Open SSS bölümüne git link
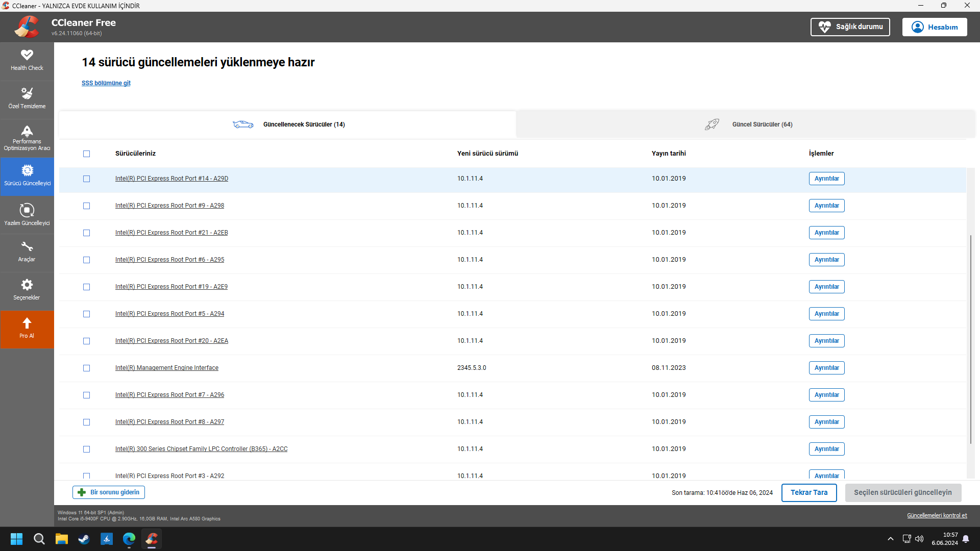This screenshot has height=551, width=980. click(106, 83)
